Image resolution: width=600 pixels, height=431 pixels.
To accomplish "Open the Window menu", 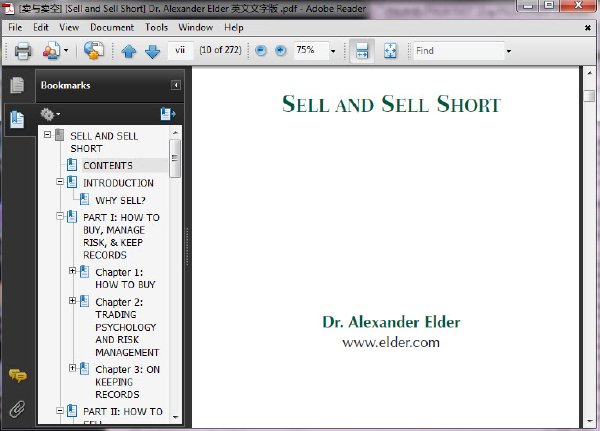I will [x=196, y=27].
